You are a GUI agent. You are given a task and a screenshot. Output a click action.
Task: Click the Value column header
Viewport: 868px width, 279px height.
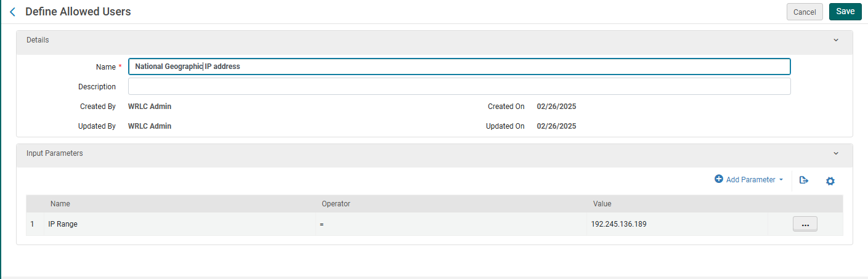(602, 204)
